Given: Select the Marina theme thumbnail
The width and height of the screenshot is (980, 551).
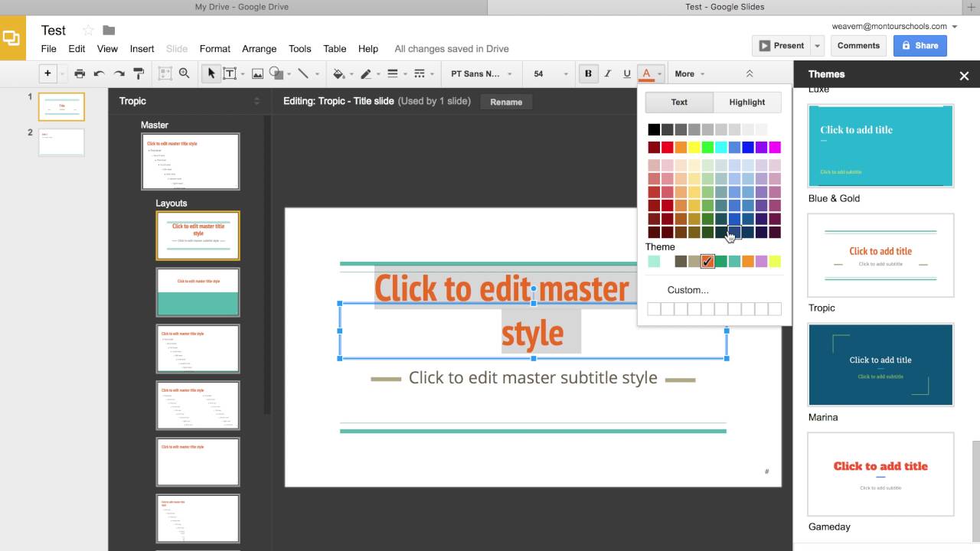Looking at the screenshot, I should (880, 364).
